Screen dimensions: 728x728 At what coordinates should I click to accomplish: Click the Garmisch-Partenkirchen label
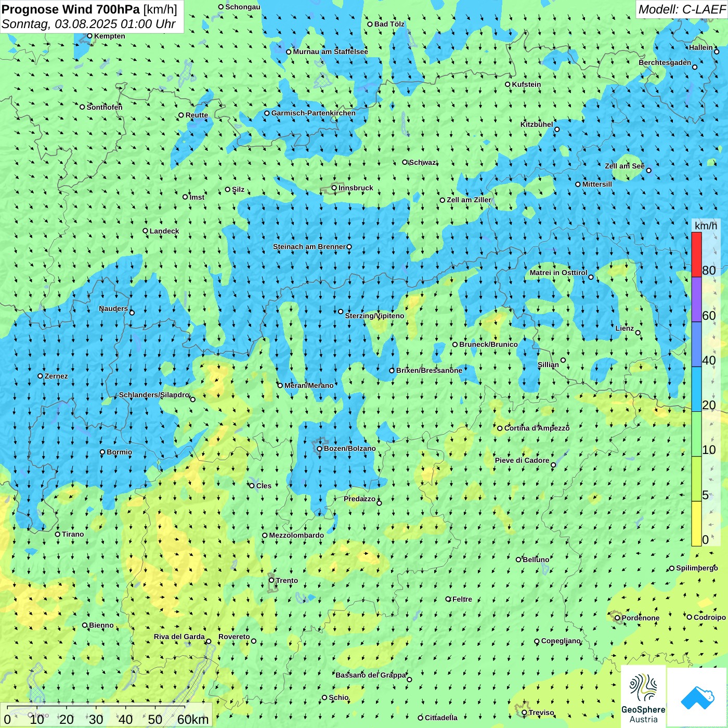[x=314, y=113]
